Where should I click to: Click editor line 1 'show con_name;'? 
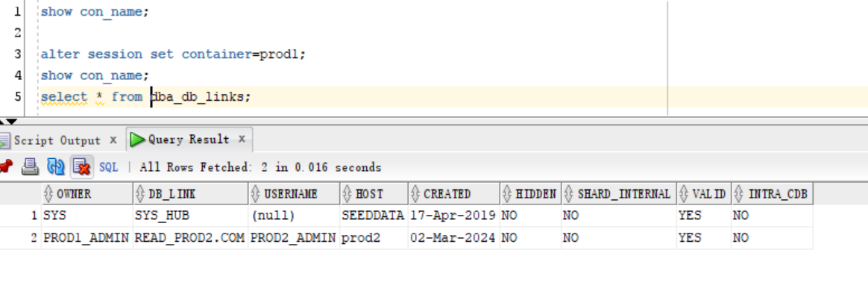coord(95,12)
